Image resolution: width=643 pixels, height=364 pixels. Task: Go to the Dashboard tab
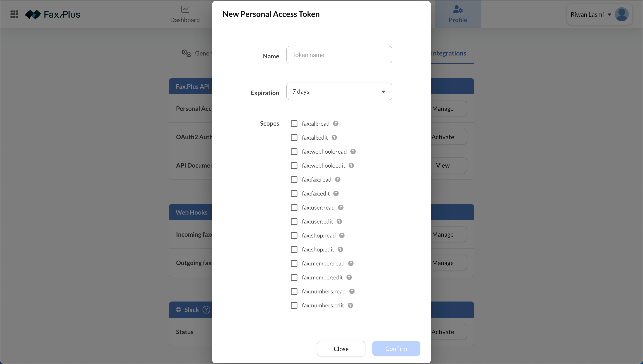tap(185, 14)
